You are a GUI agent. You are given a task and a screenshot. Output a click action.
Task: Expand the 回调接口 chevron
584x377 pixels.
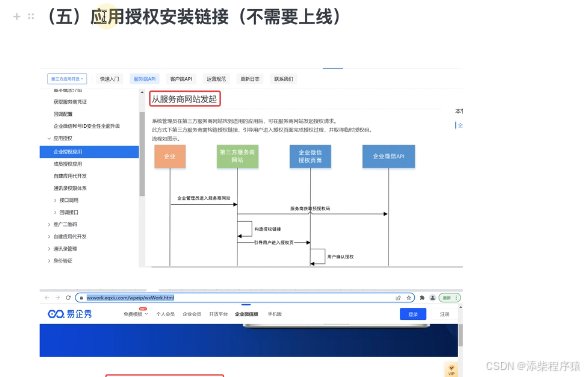tap(55, 212)
